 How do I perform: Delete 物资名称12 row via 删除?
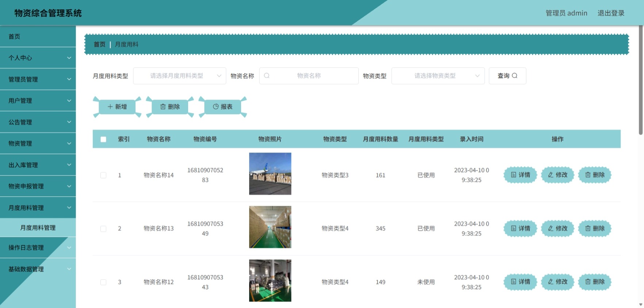[x=595, y=282]
